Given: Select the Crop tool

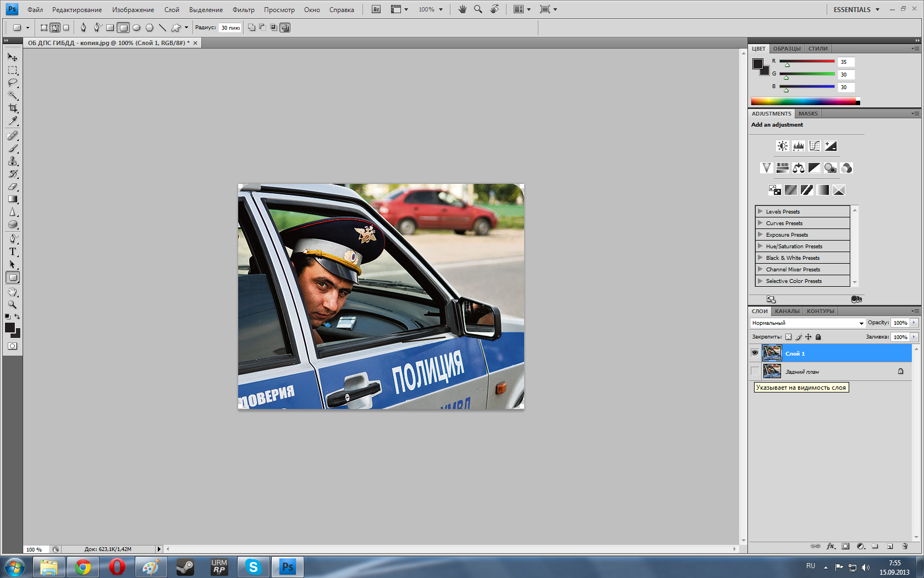Looking at the screenshot, I should tap(12, 108).
